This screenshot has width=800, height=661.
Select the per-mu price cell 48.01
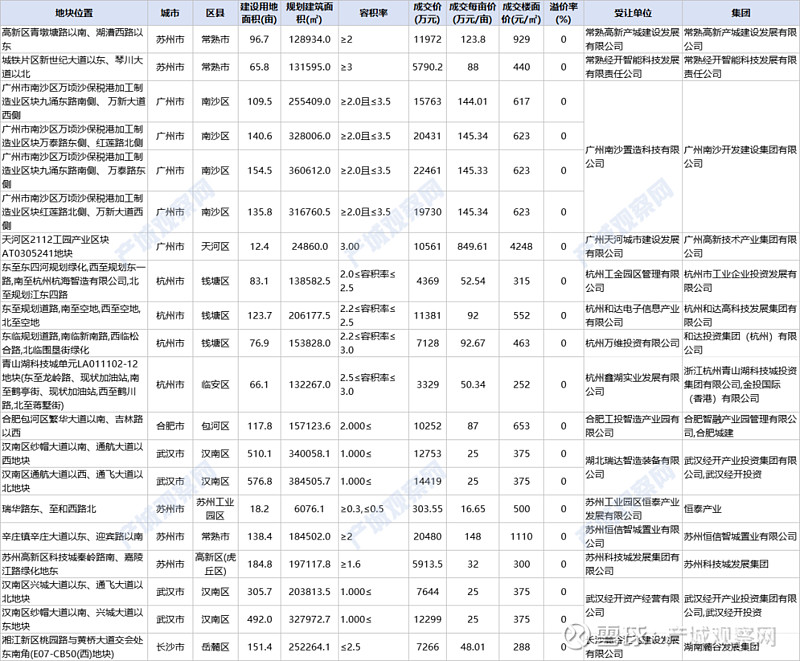click(x=473, y=647)
